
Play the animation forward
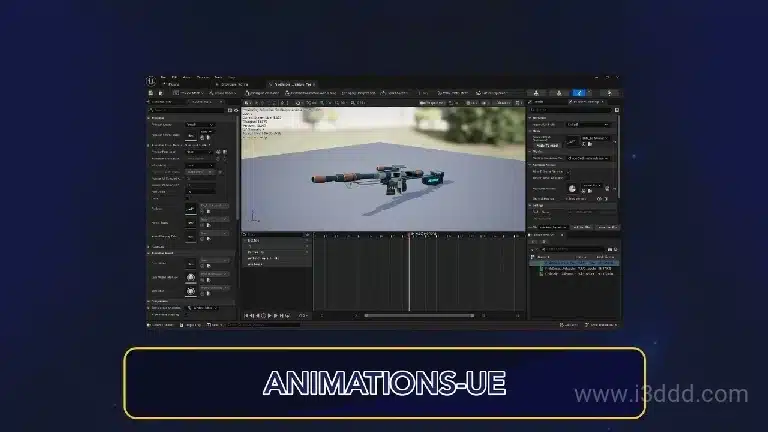[x=269, y=316]
